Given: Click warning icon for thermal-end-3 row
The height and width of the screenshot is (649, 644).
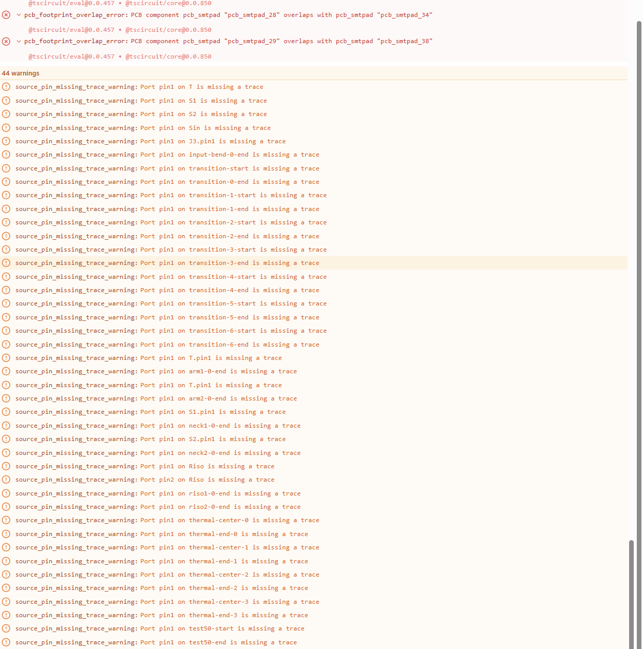Looking at the screenshot, I should point(6,615).
